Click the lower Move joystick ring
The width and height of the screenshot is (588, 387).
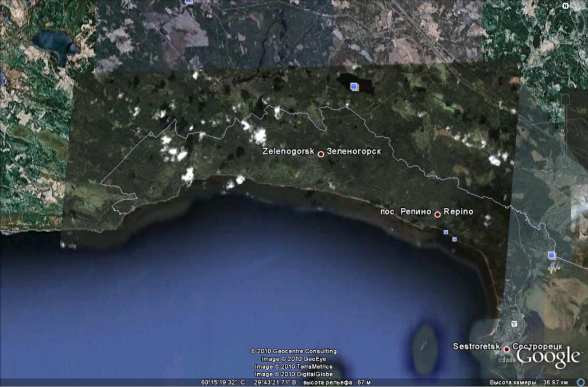click(x=566, y=62)
